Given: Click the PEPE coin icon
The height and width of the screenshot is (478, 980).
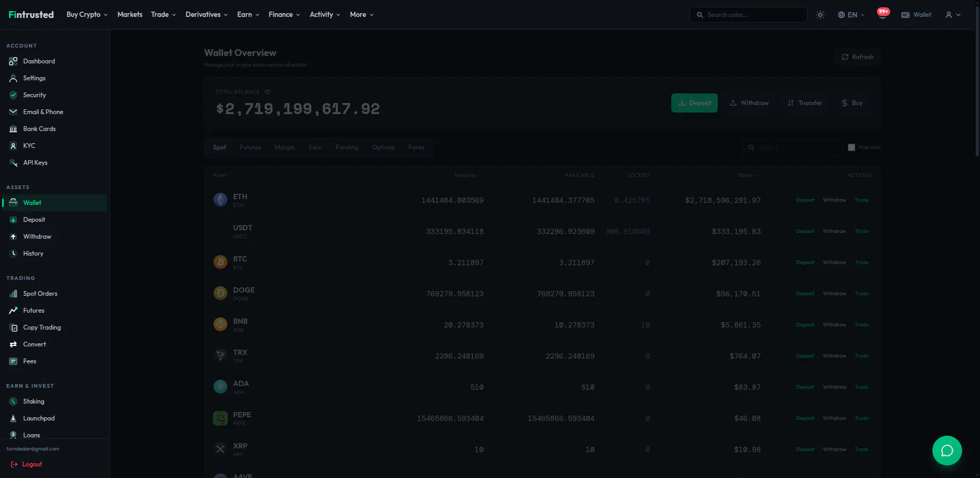Looking at the screenshot, I should (x=220, y=418).
